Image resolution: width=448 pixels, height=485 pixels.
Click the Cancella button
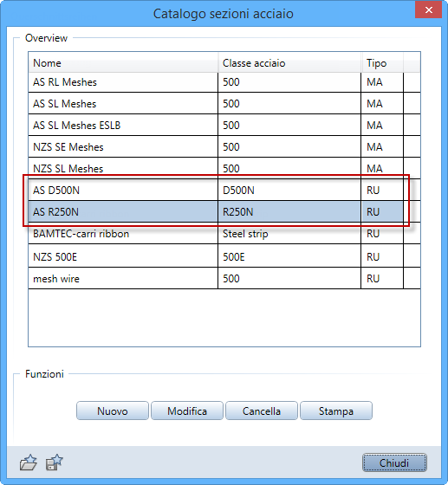point(262,411)
